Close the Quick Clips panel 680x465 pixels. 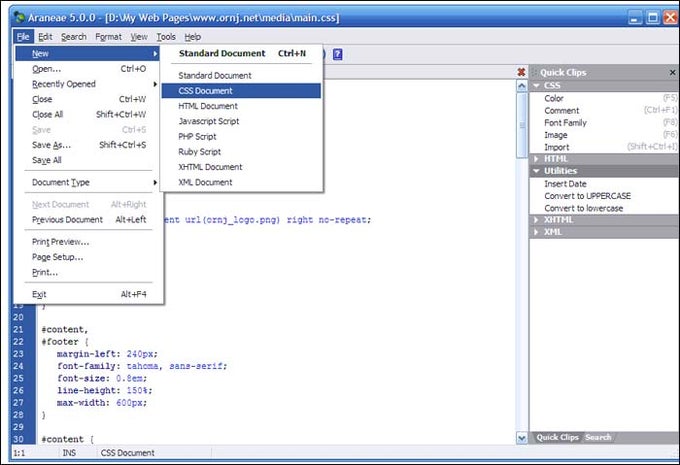tap(673, 72)
